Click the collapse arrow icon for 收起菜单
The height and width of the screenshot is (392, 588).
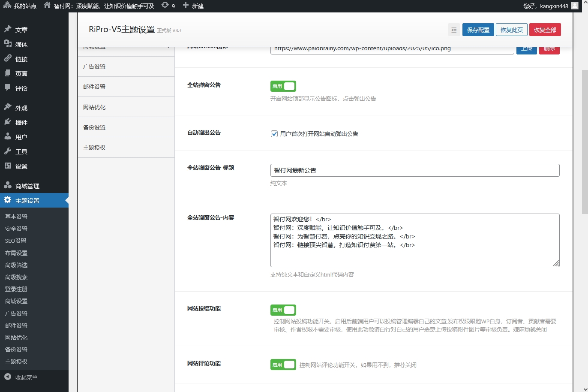(8, 377)
